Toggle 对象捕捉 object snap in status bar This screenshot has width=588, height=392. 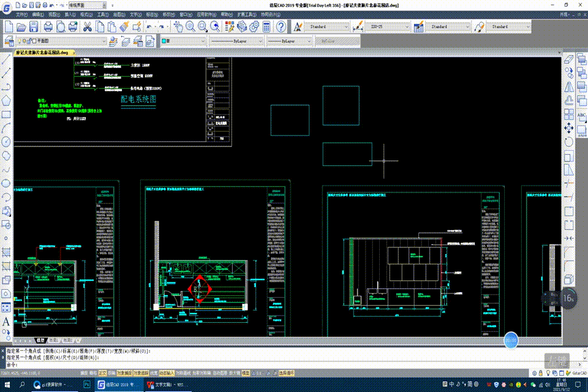pos(124,372)
